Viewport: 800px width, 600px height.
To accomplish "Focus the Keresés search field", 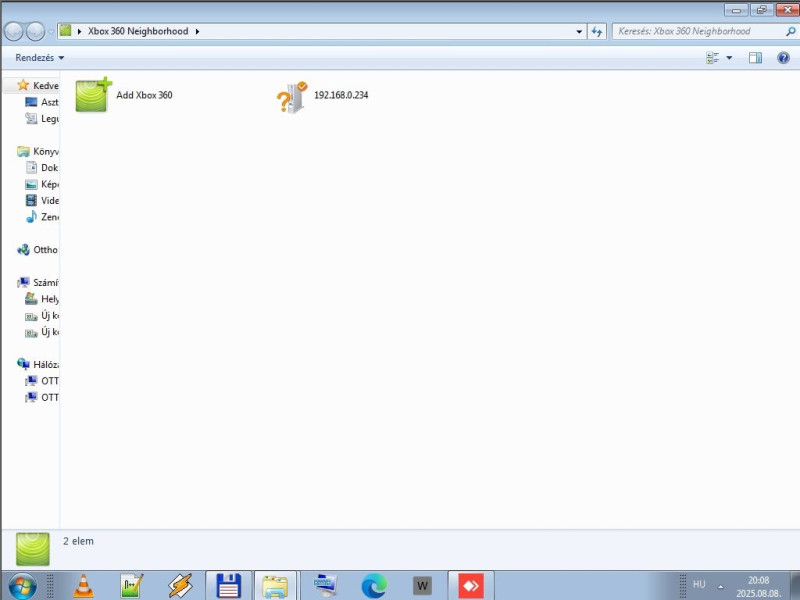I will [699, 31].
